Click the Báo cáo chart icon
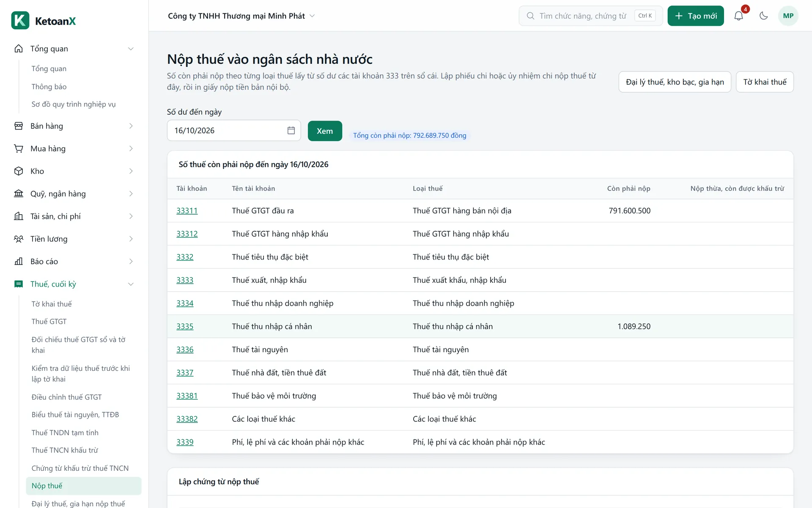The width and height of the screenshot is (812, 508). pos(19,261)
